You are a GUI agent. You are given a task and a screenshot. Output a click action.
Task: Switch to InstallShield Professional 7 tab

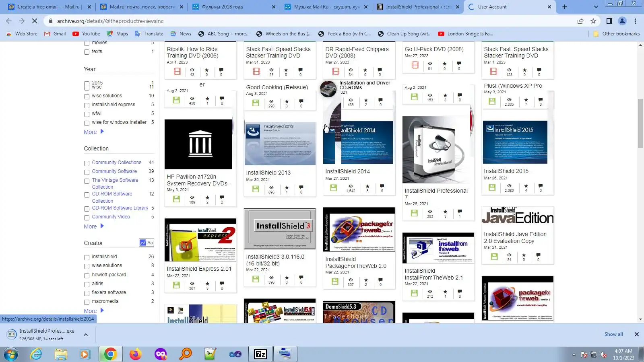pyautogui.click(x=418, y=7)
